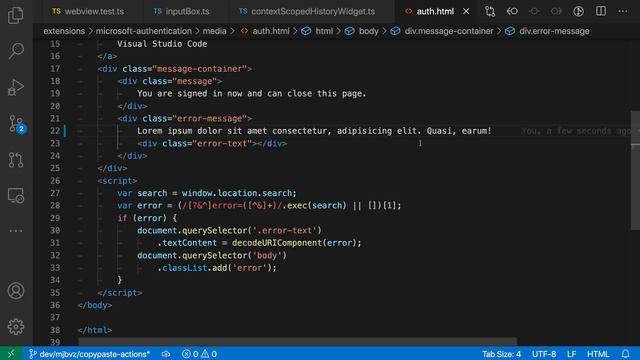The height and width of the screenshot is (360, 640).
Task: Click the run/debug icon in editor toolbar
Action: 578,11
